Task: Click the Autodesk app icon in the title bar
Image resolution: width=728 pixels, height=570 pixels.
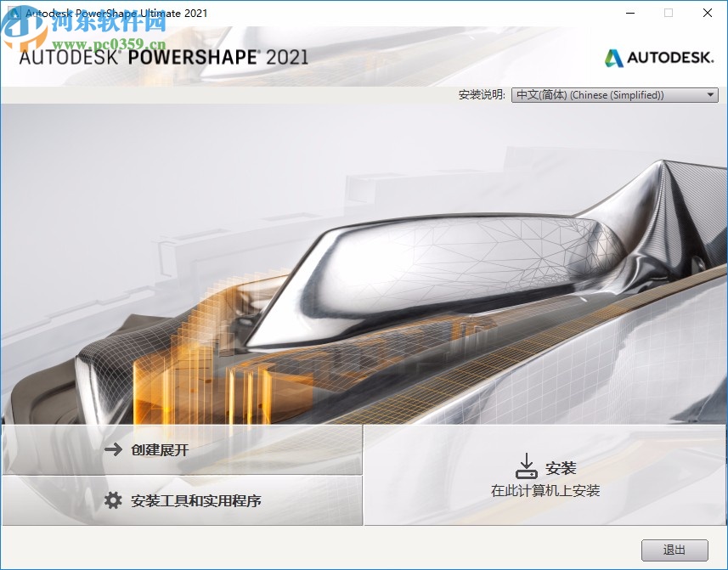Action: click(x=13, y=13)
